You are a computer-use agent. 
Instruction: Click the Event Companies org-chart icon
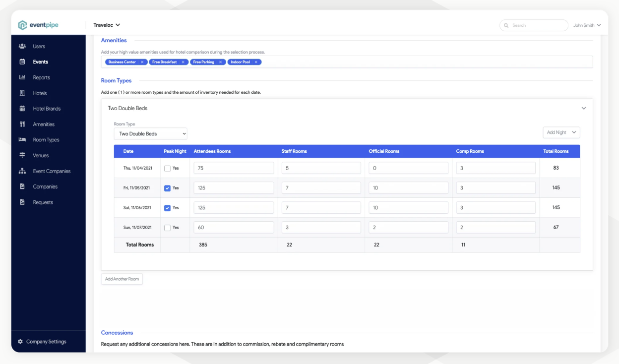coord(22,171)
